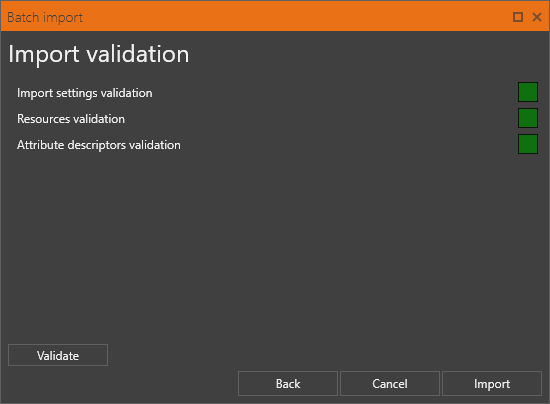Go to previous step with Back

coord(288,384)
